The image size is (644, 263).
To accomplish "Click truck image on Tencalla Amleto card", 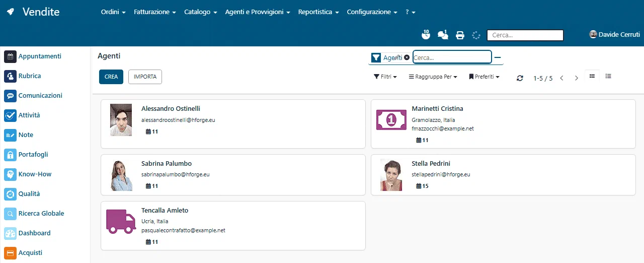I will pos(121,222).
